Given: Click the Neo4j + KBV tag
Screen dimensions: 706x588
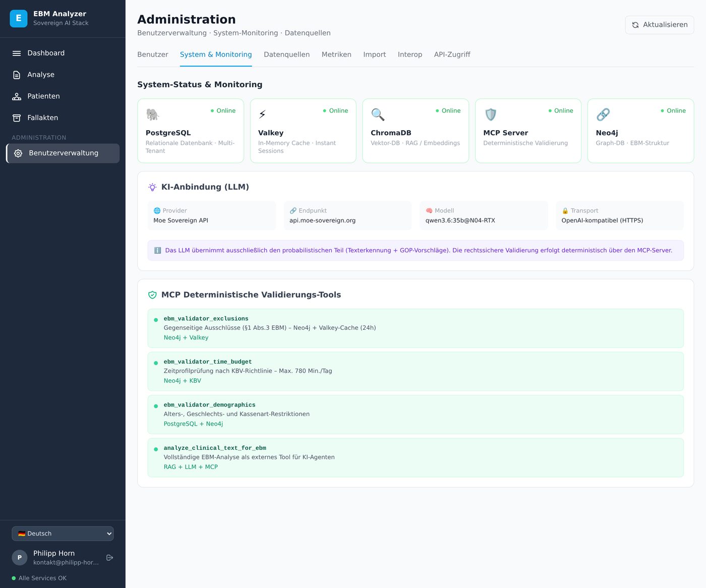Looking at the screenshot, I should click(x=183, y=381).
